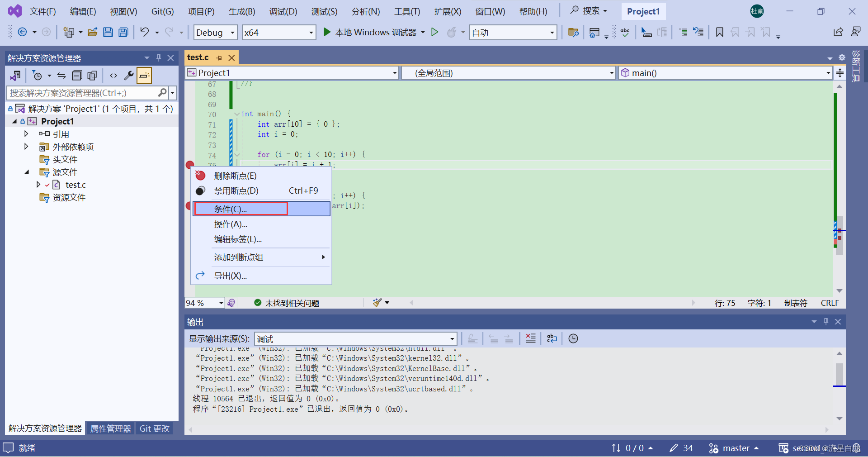This screenshot has height=457, width=868.
Task: Click the Hot Reload flame icon
Action: point(452,32)
